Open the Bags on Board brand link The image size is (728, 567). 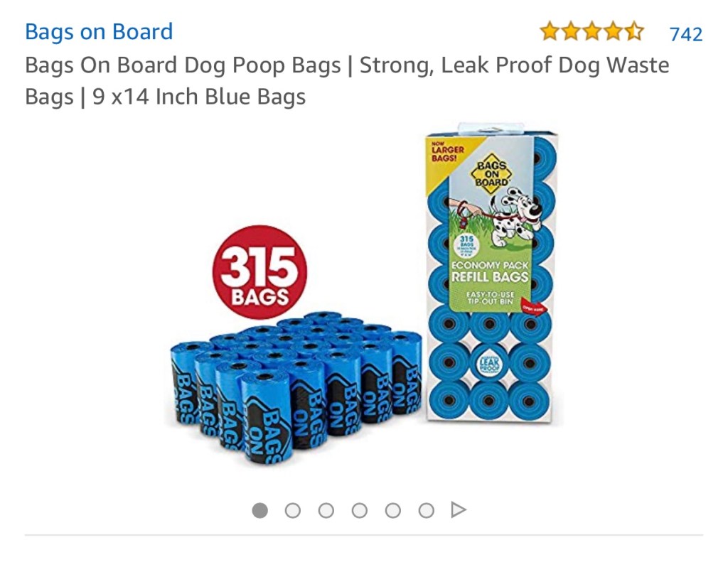click(99, 32)
